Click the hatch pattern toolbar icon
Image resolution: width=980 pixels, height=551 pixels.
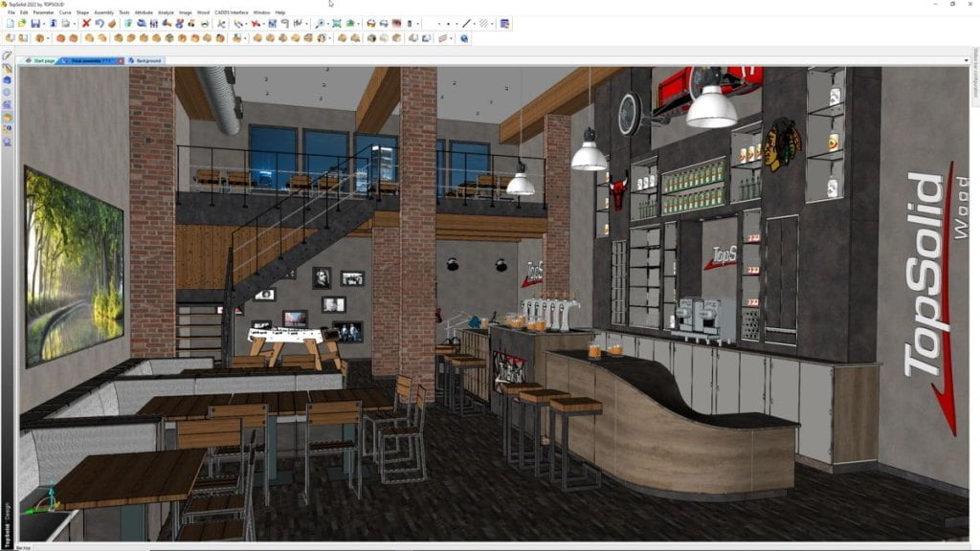pos(483,26)
